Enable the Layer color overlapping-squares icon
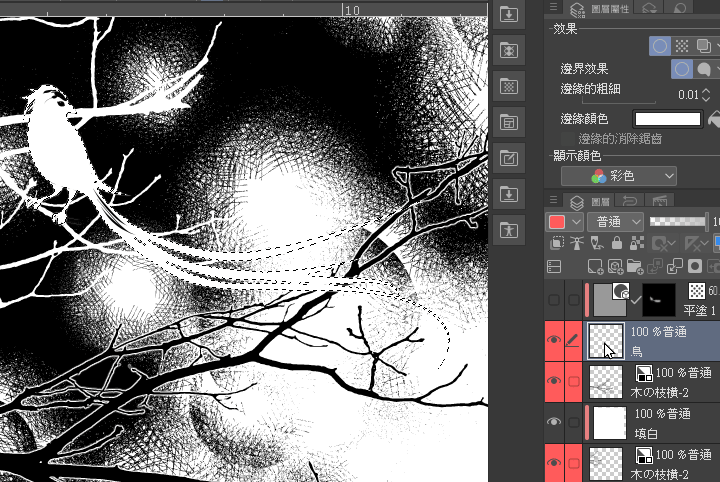 703,46
